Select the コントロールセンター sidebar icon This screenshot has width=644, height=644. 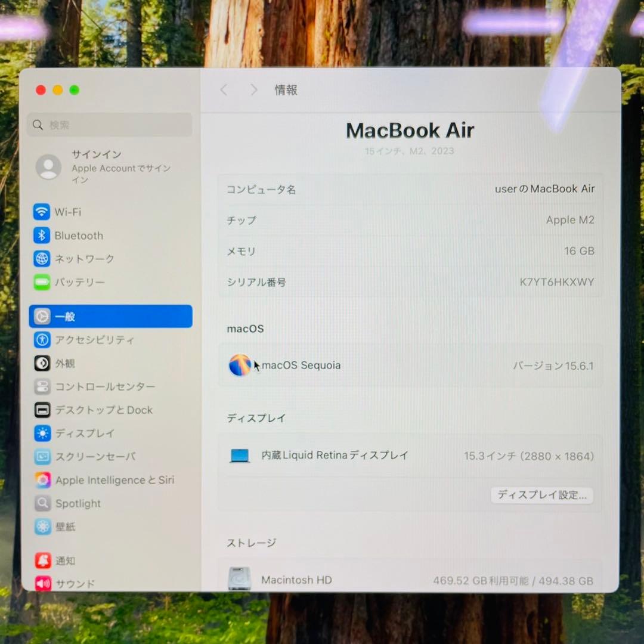tap(42, 386)
